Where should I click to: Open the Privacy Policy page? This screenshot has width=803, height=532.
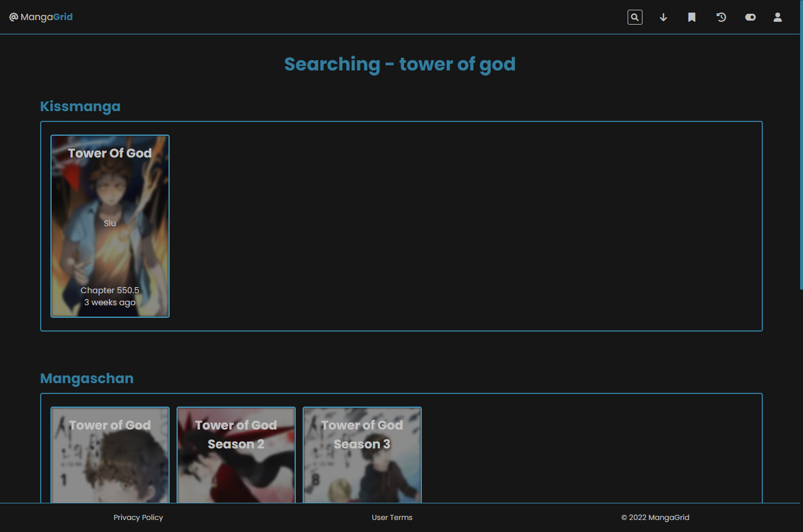(138, 517)
